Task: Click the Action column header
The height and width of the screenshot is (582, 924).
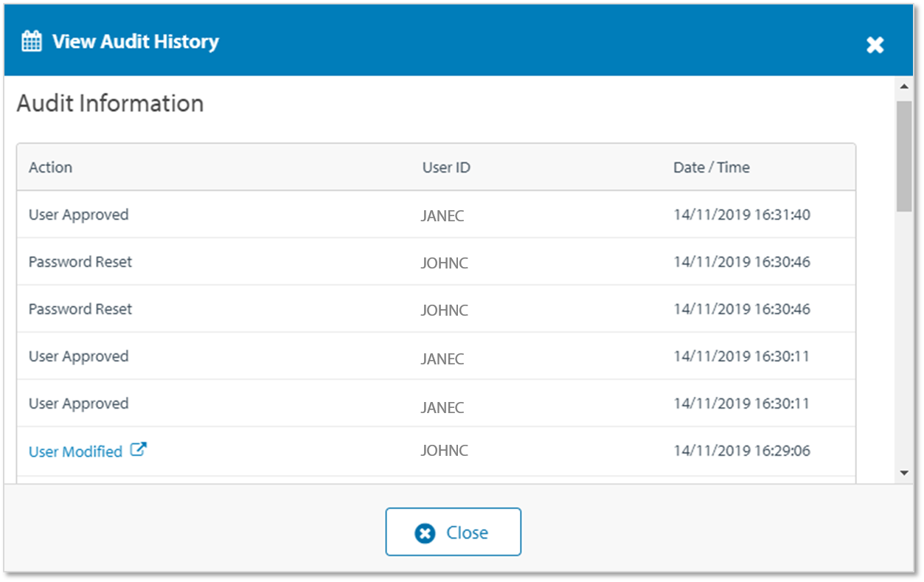Action: 50,167
